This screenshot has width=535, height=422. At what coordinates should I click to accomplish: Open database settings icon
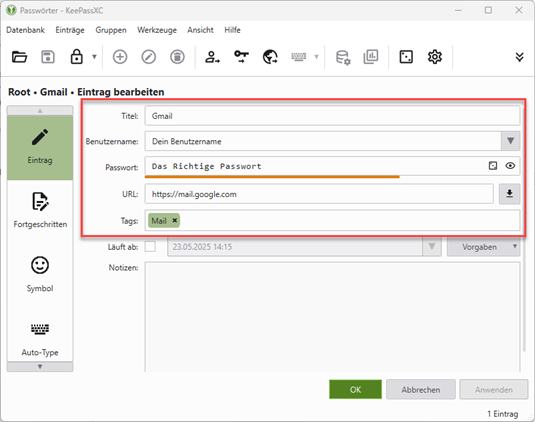click(x=343, y=57)
